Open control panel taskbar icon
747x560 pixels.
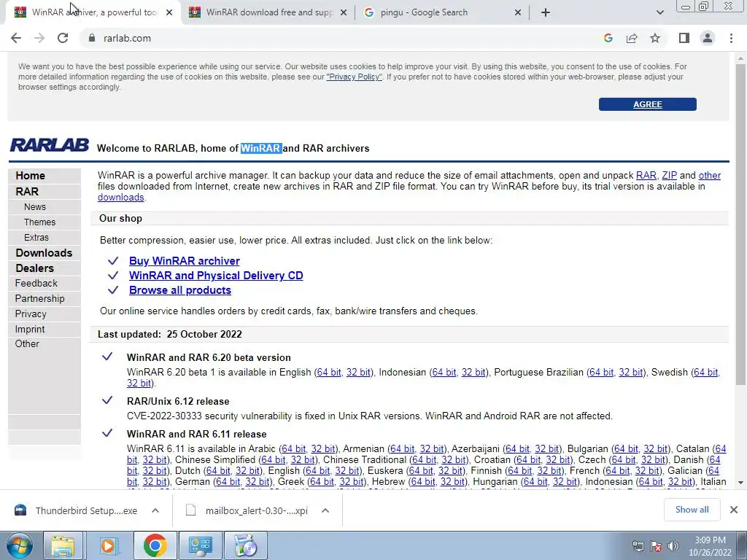tap(200, 545)
